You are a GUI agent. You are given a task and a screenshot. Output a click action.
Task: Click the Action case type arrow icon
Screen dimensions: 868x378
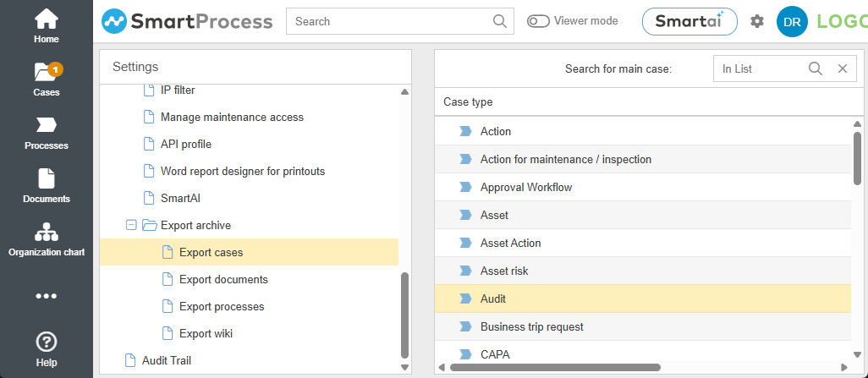point(465,131)
